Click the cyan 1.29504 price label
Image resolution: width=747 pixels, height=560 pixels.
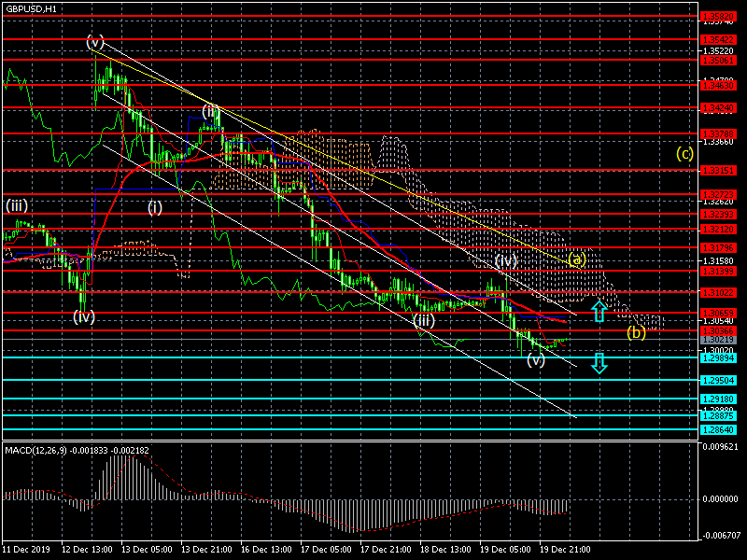coord(718,380)
